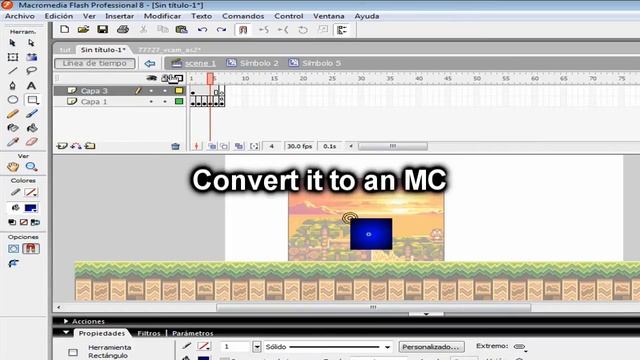
Task: Toggle the Object Drawing option
Action: pyautogui.click(x=13, y=249)
